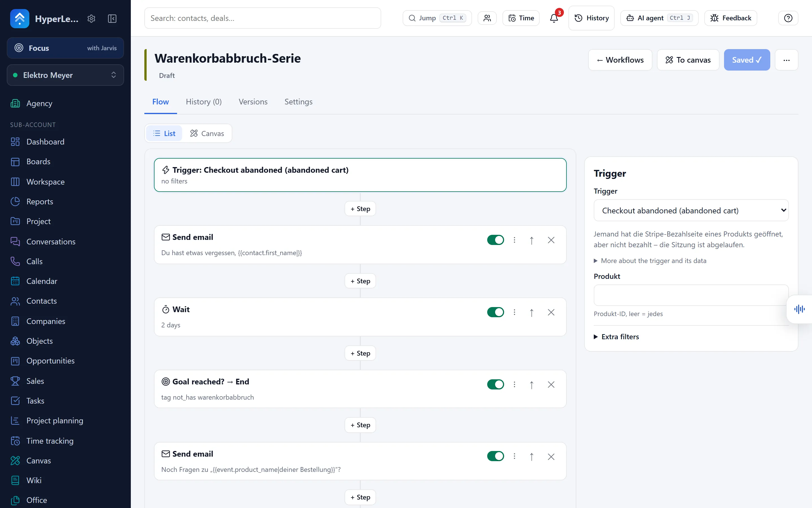812x508 pixels.
Task: Click the voice waveform widget
Action: [x=799, y=309]
